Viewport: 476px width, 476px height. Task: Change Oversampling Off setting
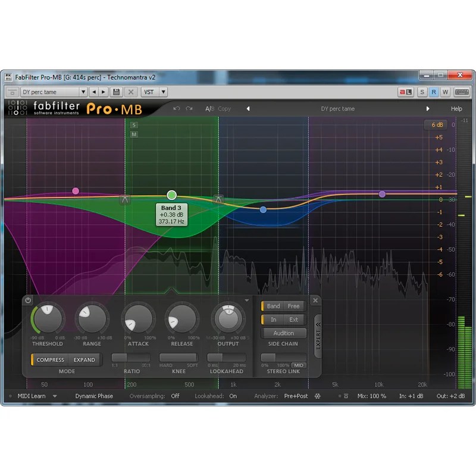coord(175,396)
